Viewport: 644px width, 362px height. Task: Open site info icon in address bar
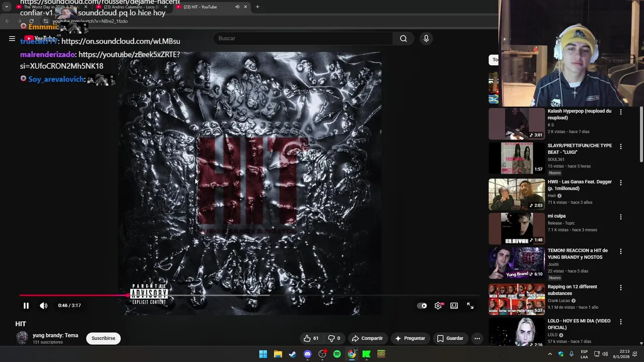[x=45, y=21]
